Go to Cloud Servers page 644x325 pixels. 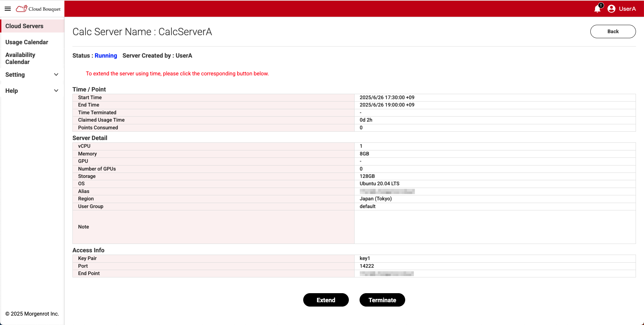click(x=24, y=26)
